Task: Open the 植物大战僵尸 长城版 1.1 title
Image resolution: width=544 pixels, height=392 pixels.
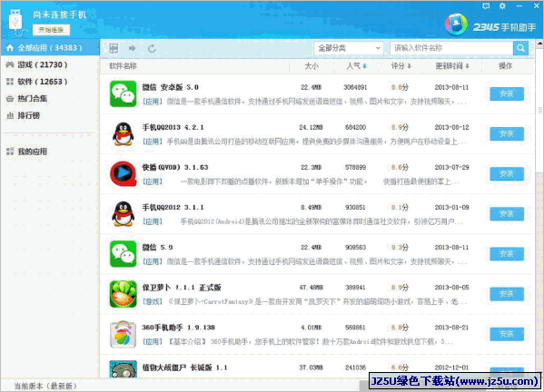Action: [x=184, y=367]
